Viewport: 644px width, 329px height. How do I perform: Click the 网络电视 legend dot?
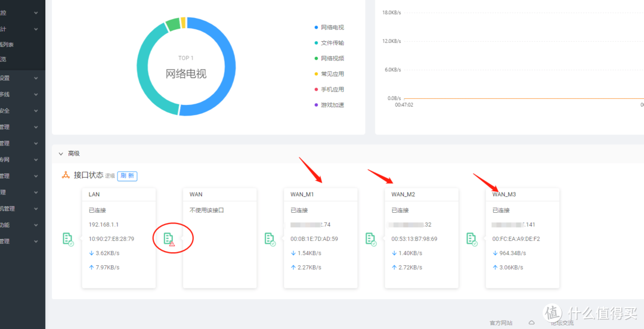316,27
